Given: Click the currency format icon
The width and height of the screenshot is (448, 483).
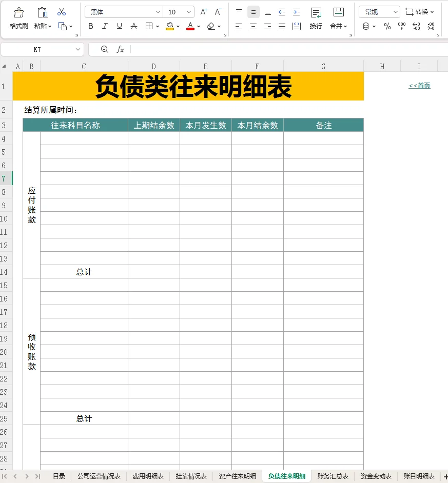Looking at the screenshot, I should tap(366, 27).
